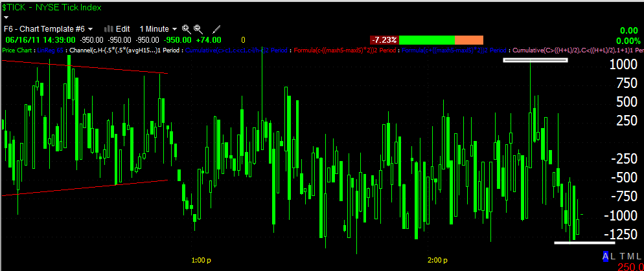Click the orange segment of the percent bar

[469, 40]
